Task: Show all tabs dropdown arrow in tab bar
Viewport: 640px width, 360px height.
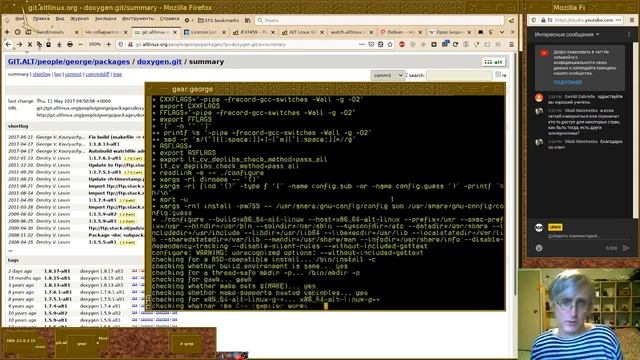Action: (502, 32)
